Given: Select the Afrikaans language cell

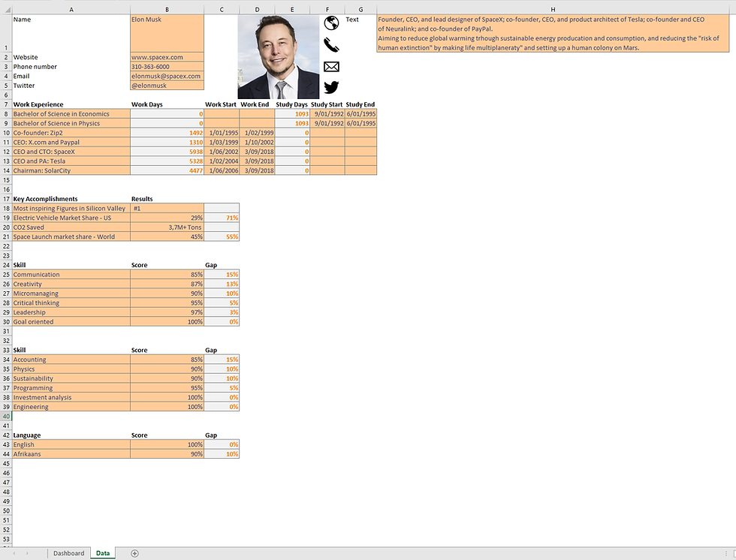Looking at the screenshot, I should click(x=71, y=454).
